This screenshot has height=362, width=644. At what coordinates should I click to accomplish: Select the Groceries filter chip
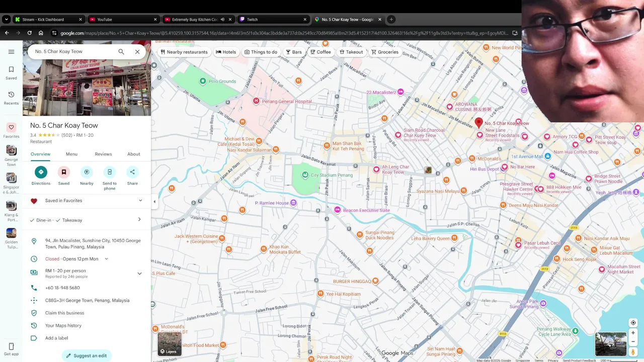385,52
